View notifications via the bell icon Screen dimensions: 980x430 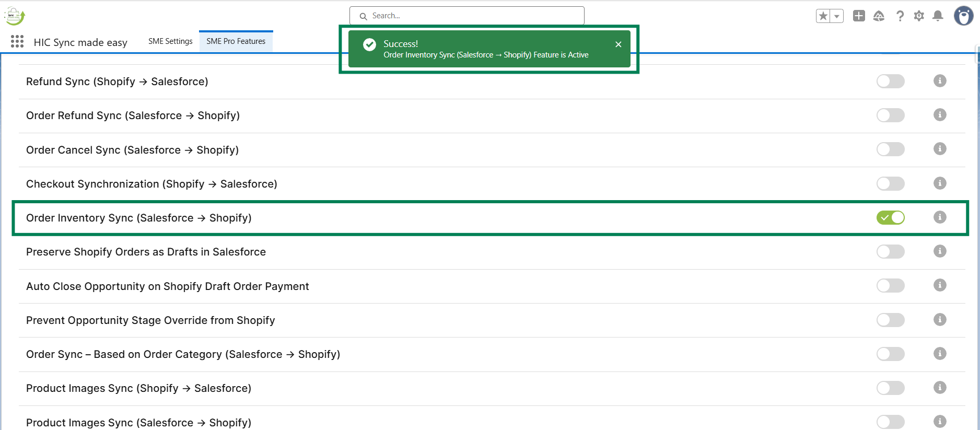[x=938, y=16]
